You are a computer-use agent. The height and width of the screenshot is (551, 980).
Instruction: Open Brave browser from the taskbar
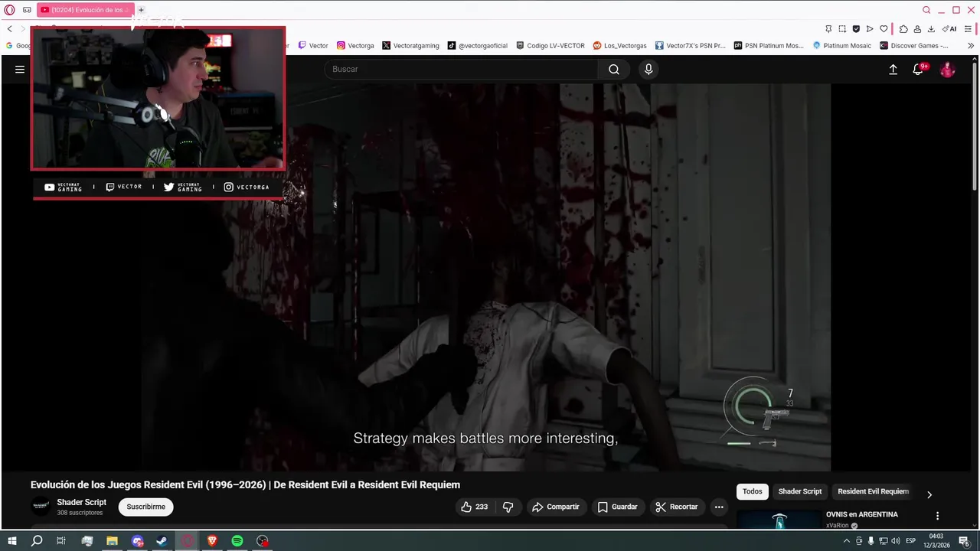(212, 541)
